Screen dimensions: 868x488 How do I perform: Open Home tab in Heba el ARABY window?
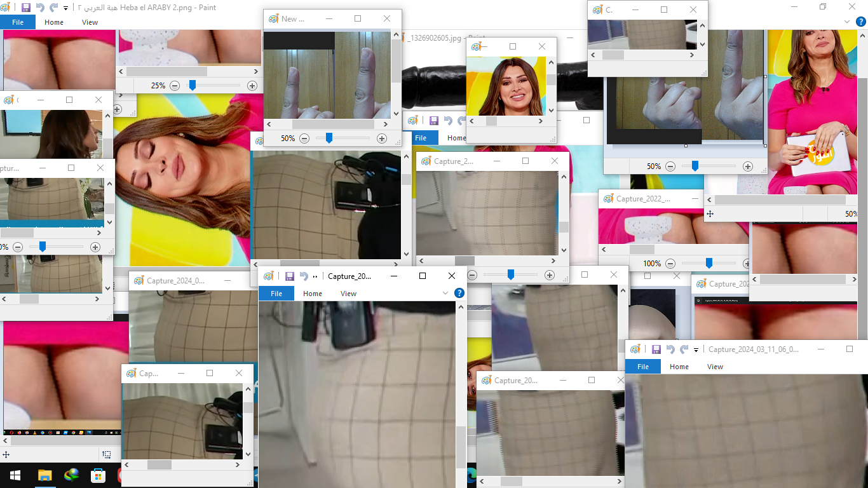point(54,22)
